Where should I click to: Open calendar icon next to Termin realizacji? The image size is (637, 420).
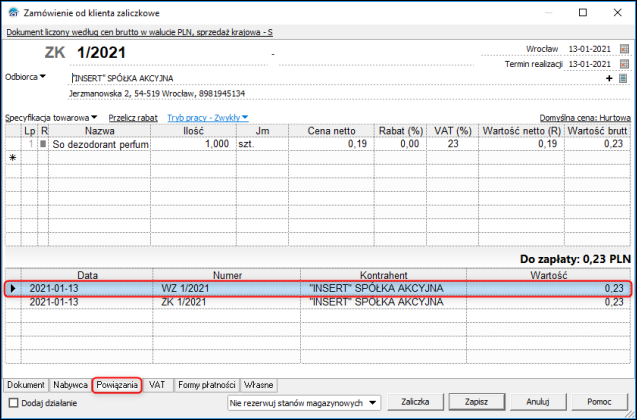click(x=624, y=64)
